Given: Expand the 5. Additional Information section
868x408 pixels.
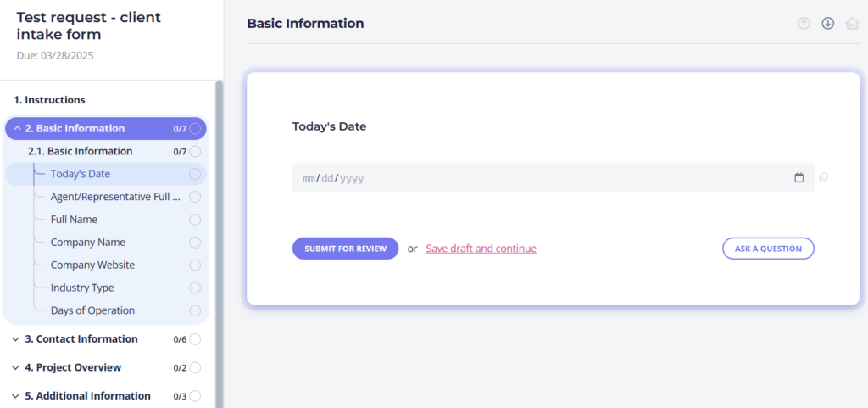Looking at the screenshot, I should click(16, 396).
